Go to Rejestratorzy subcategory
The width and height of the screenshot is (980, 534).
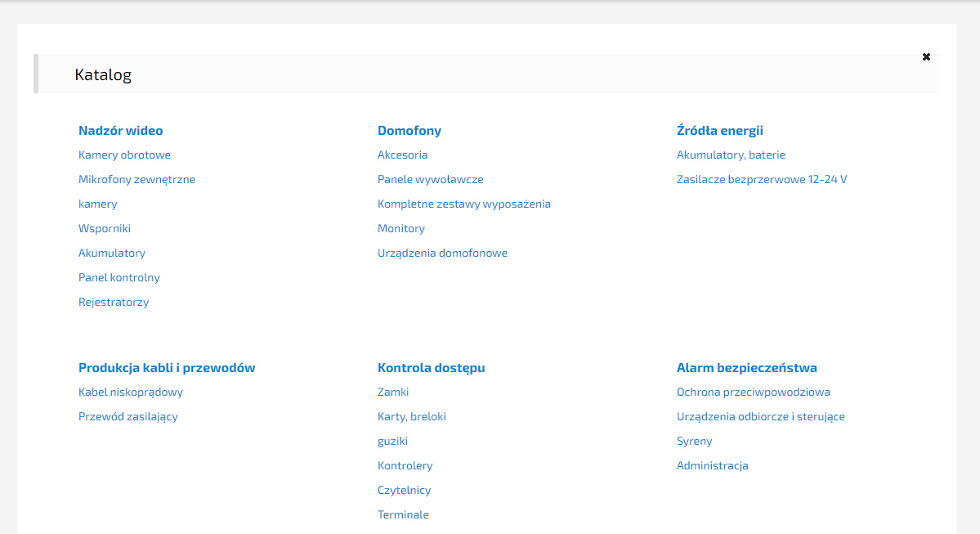click(114, 303)
